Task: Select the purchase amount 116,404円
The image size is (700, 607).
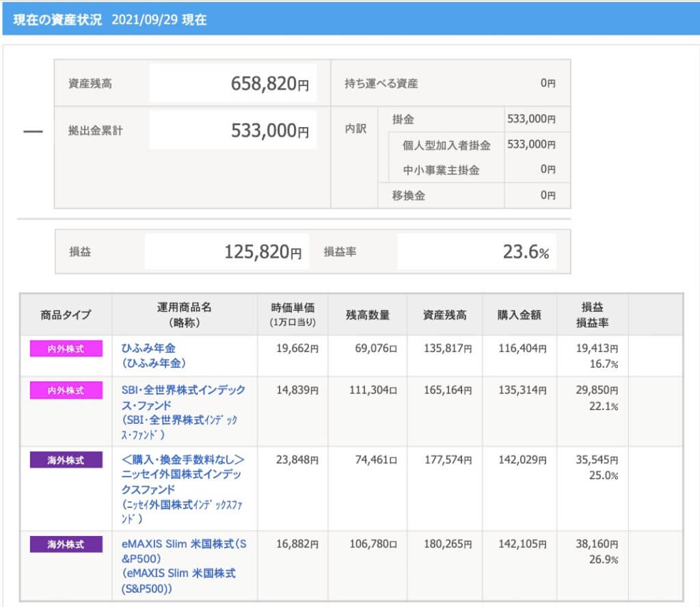Action: [x=522, y=348]
